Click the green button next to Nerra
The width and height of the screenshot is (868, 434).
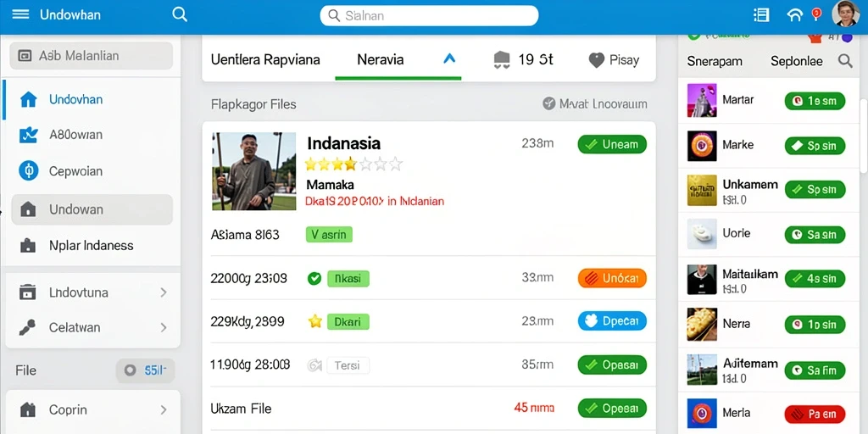tap(815, 325)
